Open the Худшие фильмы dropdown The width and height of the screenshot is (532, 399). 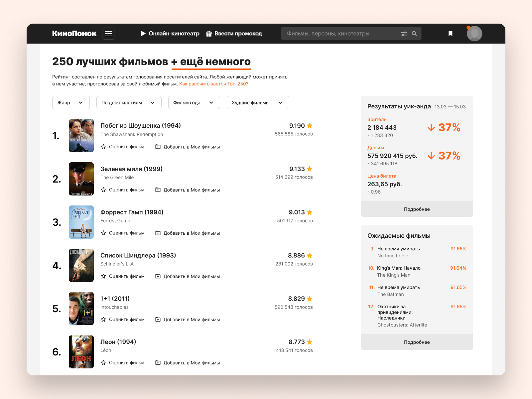coord(258,102)
